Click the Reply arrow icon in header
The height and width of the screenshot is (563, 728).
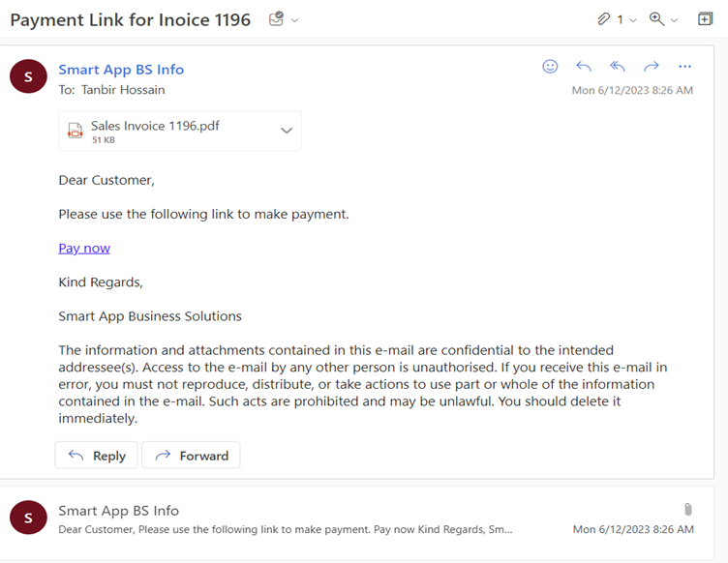click(584, 67)
